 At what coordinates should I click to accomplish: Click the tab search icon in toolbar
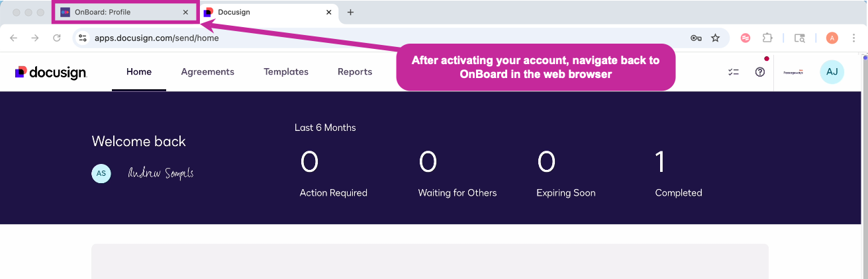pyautogui.click(x=800, y=38)
